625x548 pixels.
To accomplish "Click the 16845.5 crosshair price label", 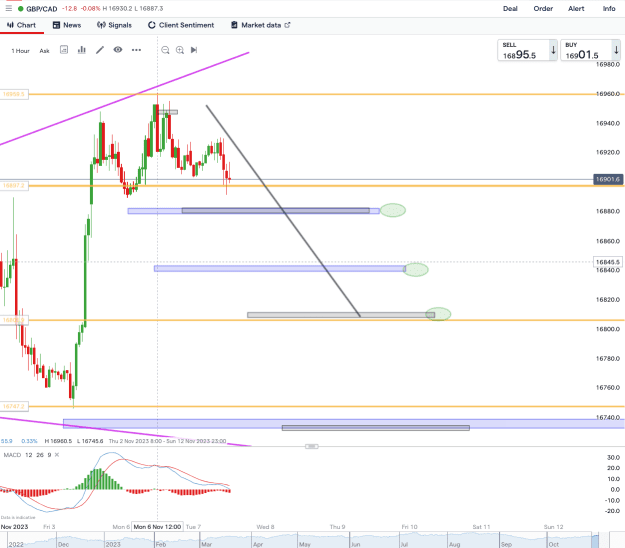I will tap(608, 262).
